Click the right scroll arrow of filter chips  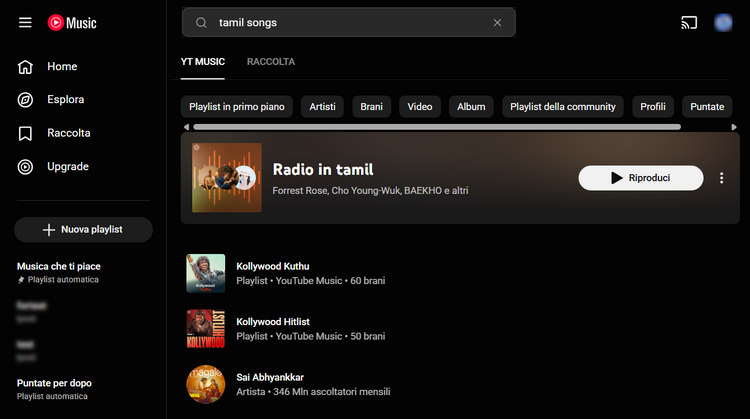click(x=734, y=127)
